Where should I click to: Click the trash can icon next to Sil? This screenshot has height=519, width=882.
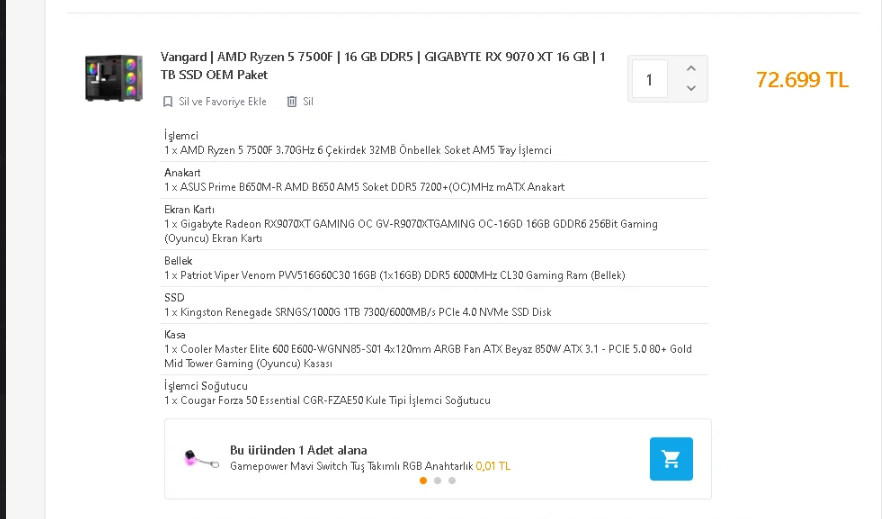(x=292, y=102)
